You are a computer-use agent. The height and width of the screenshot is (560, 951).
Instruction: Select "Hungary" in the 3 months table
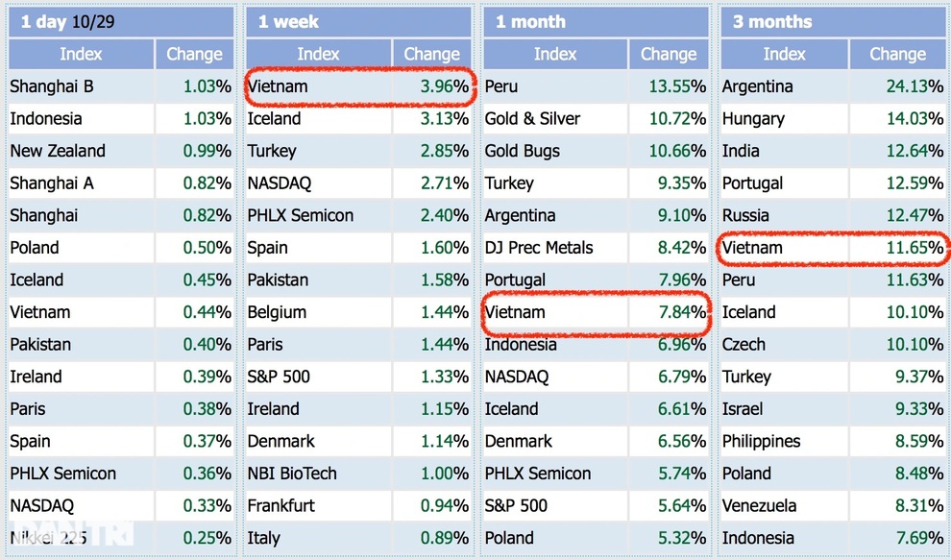click(753, 118)
